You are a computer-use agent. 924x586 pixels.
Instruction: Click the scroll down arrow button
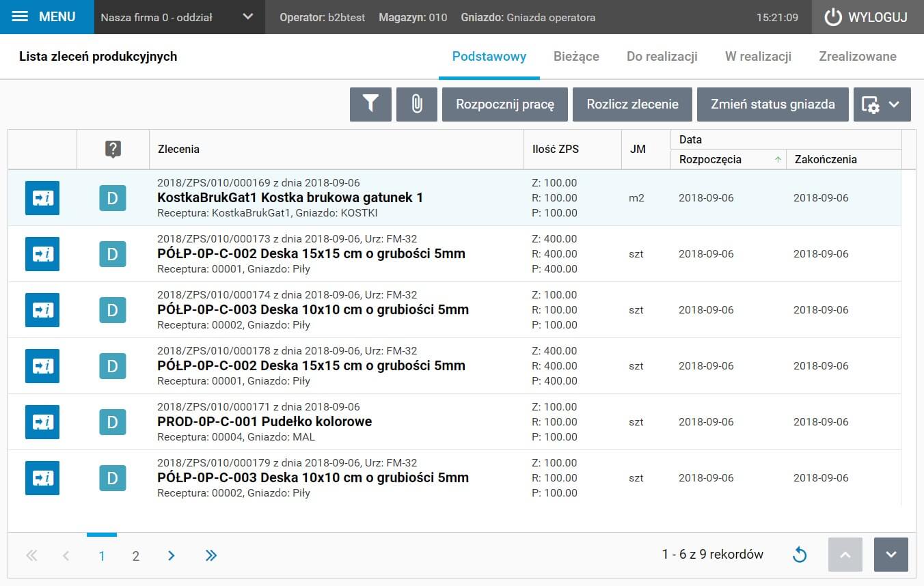[x=891, y=555]
